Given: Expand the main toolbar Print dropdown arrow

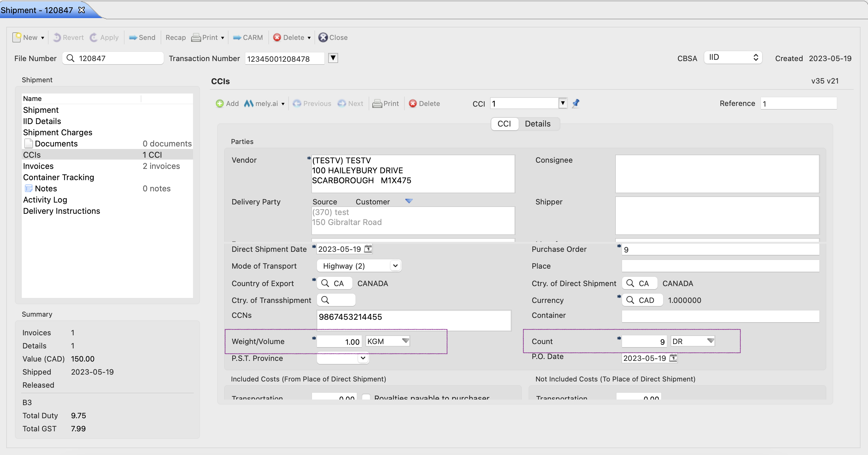Looking at the screenshot, I should pos(223,38).
